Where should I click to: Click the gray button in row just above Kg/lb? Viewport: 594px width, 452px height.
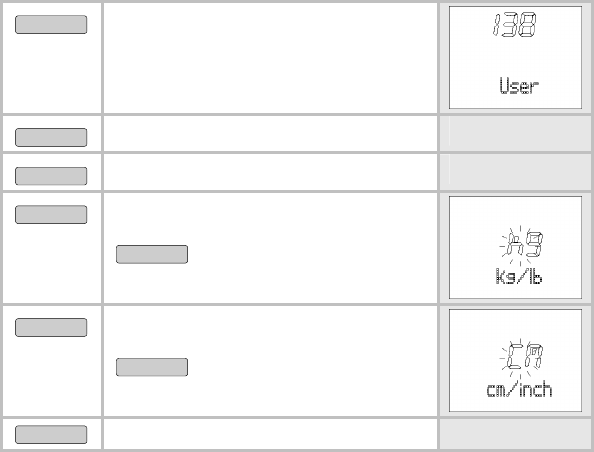point(51,176)
